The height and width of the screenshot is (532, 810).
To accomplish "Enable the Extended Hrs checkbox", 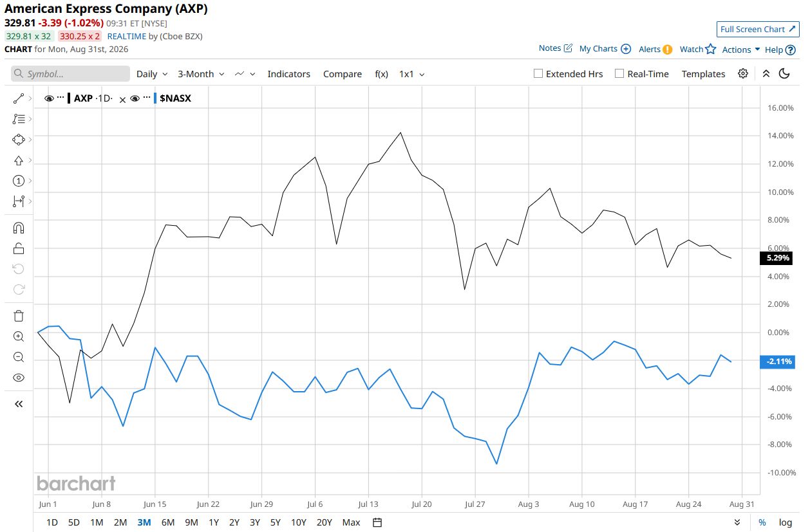I will 538,73.
